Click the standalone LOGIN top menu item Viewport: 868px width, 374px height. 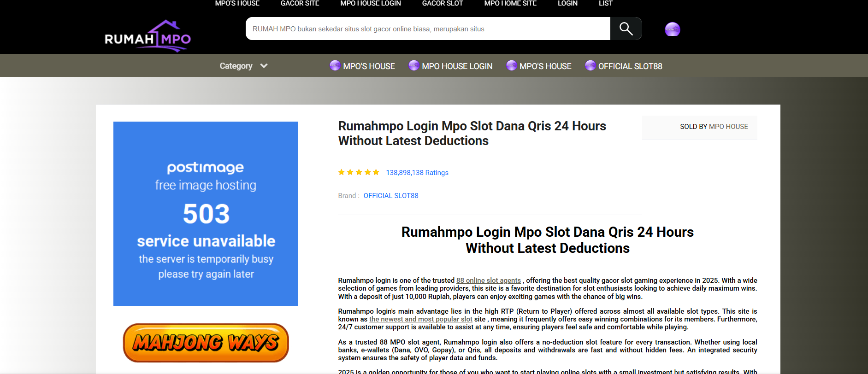click(x=567, y=4)
